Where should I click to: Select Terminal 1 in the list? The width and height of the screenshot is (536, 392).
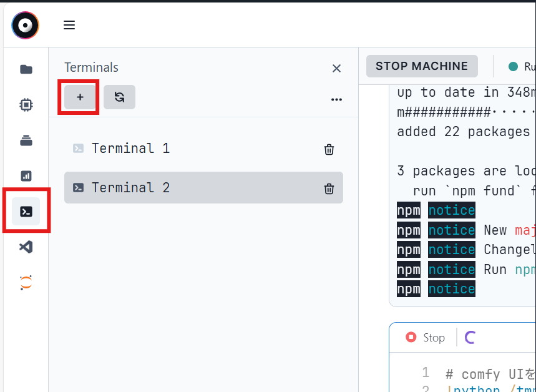pos(130,149)
